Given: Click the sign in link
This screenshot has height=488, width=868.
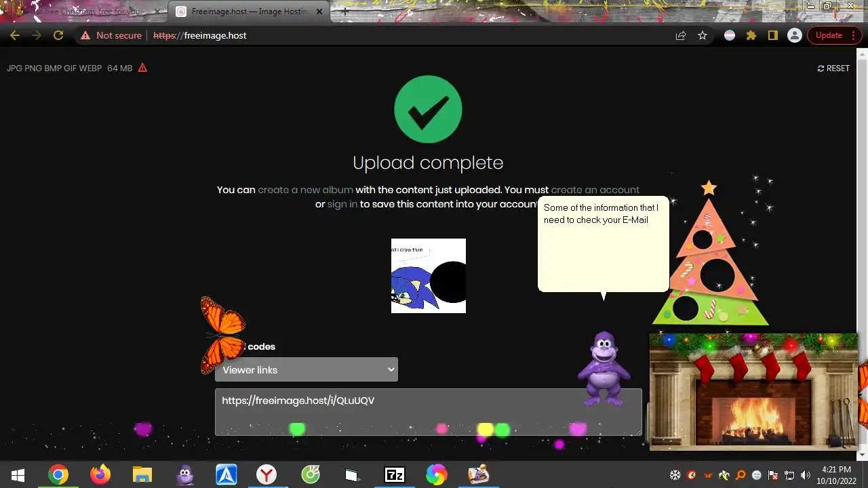Looking at the screenshot, I should [342, 204].
